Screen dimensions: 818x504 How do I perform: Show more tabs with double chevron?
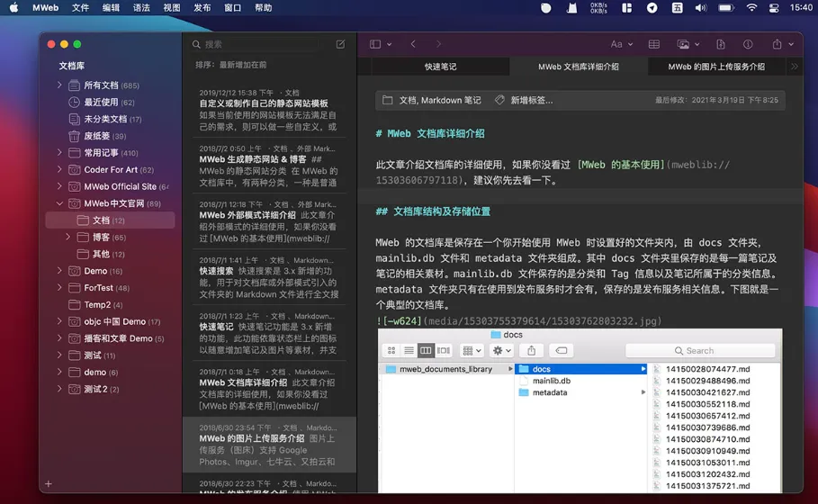(x=794, y=67)
